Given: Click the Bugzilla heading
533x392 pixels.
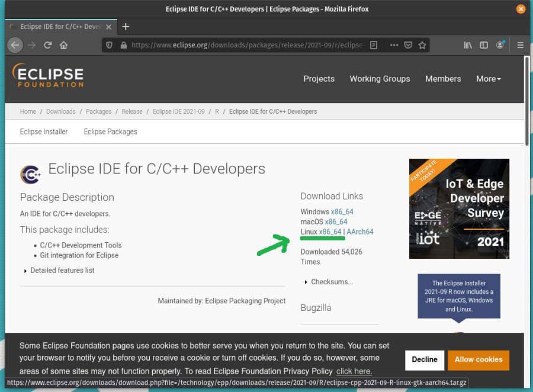Looking at the screenshot, I should point(316,308).
